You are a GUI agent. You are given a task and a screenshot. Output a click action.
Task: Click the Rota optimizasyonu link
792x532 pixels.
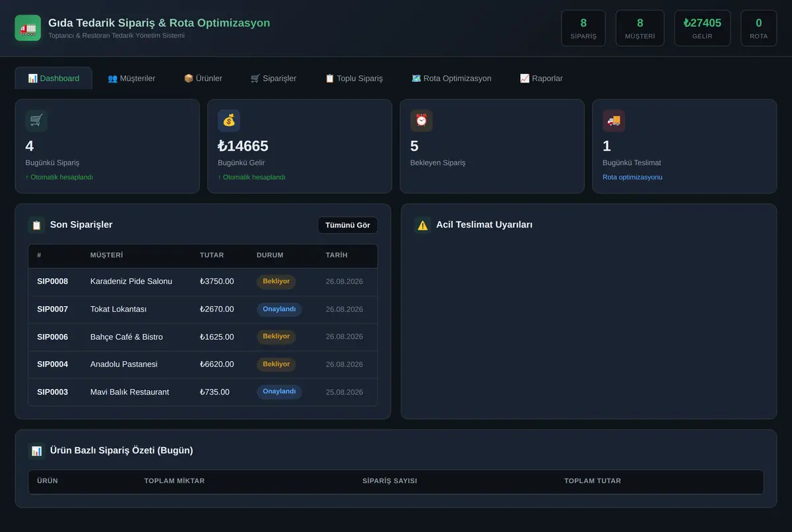(632, 177)
